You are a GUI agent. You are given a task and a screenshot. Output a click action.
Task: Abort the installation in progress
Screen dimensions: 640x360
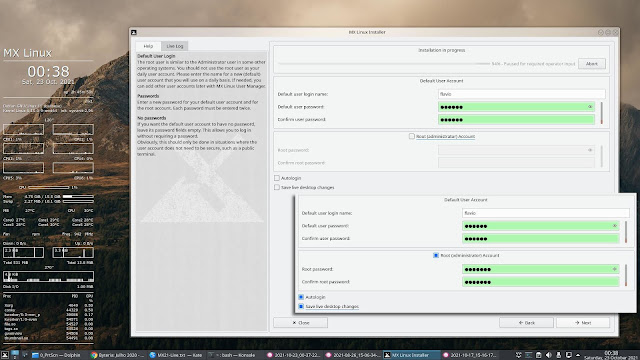coord(592,64)
